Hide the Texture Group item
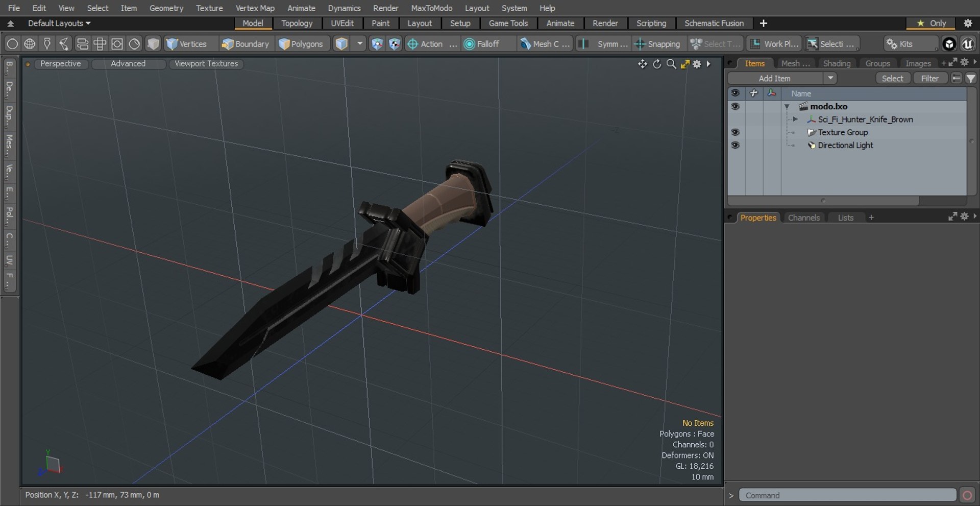The height and width of the screenshot is (506, 980). tap(735, 132)
